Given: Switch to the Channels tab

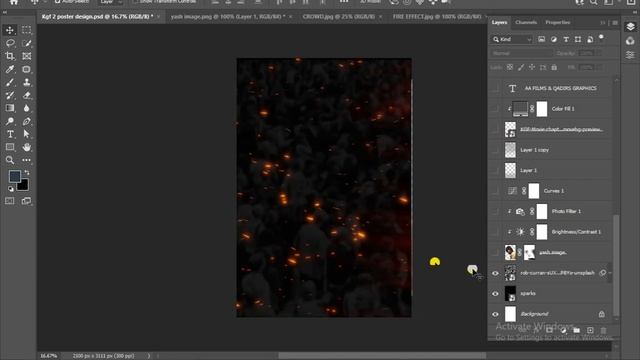Looking at the screenshot, I should (526, 22).
